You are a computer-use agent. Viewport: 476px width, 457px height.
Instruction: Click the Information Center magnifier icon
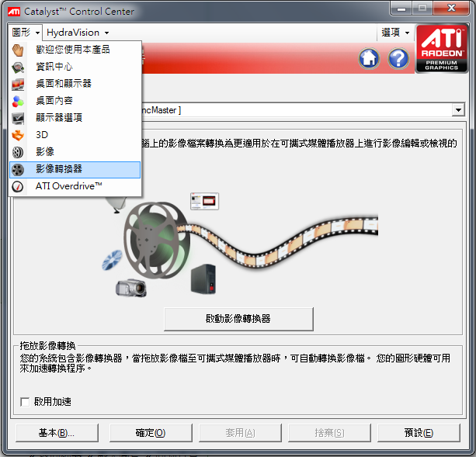click(x=18, y=67)
